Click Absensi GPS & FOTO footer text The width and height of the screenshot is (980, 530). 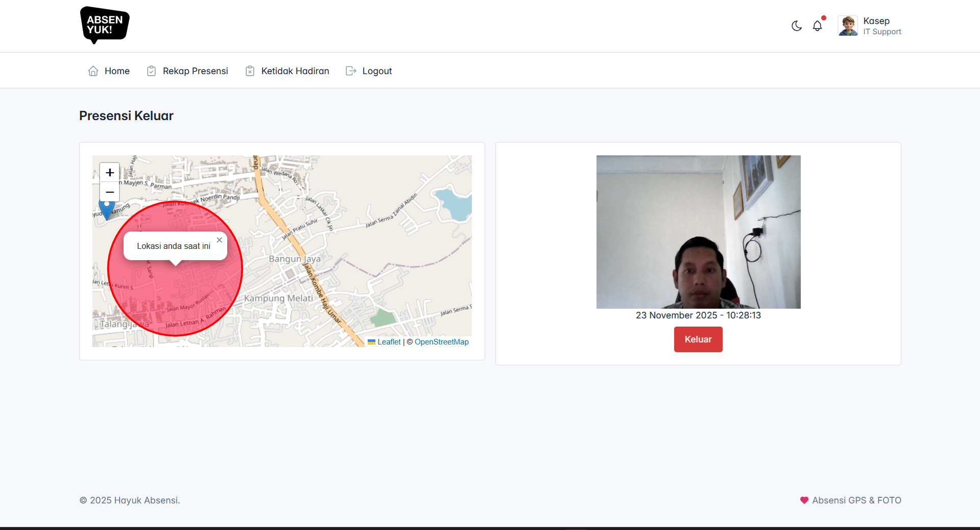click(856, 500)
